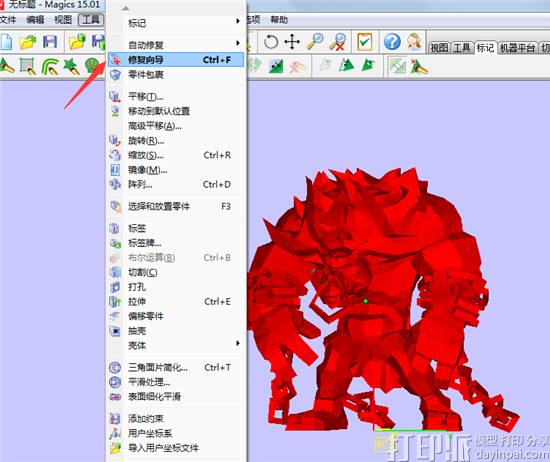Select 移动到默认位置 menu item

(175, 111)
